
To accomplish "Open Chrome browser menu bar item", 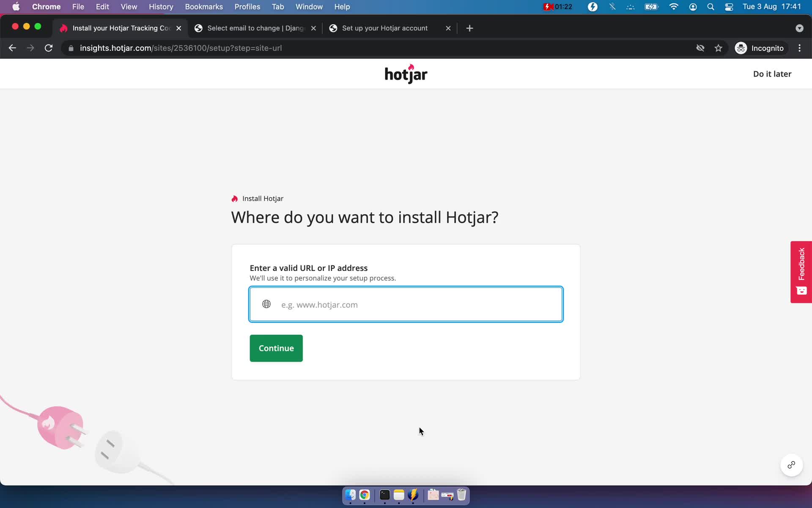I will coord(46,6).
